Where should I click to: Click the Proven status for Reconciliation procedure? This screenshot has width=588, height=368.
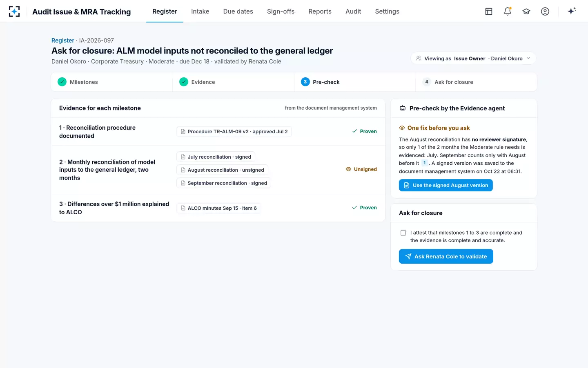(364, 131)
